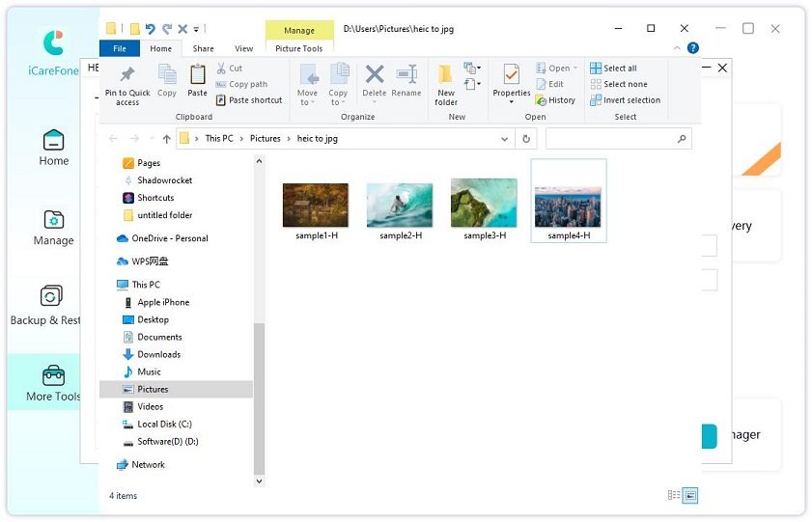
Task: Click Edit in the ribbon
Action: pyautogui.click(x=550, y=84)
